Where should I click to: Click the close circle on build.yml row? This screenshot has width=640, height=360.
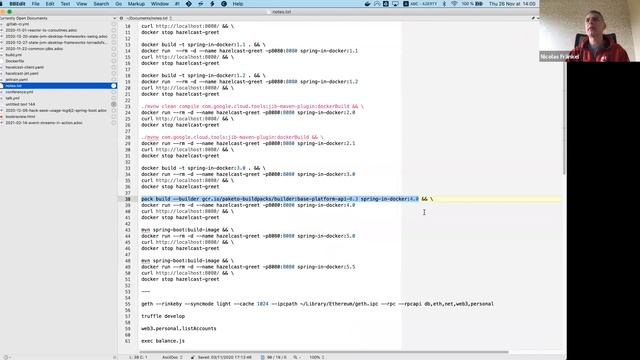[113, 55]
